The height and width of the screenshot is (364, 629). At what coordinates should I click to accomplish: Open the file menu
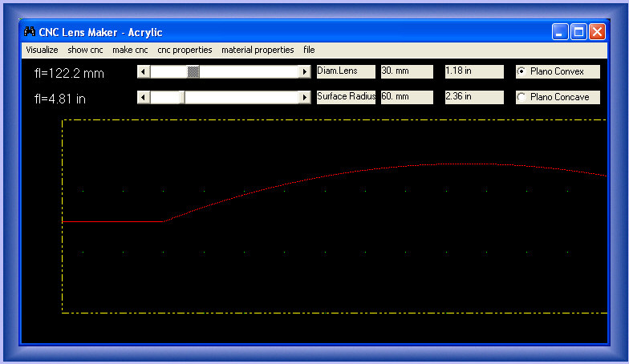(309, 50)
